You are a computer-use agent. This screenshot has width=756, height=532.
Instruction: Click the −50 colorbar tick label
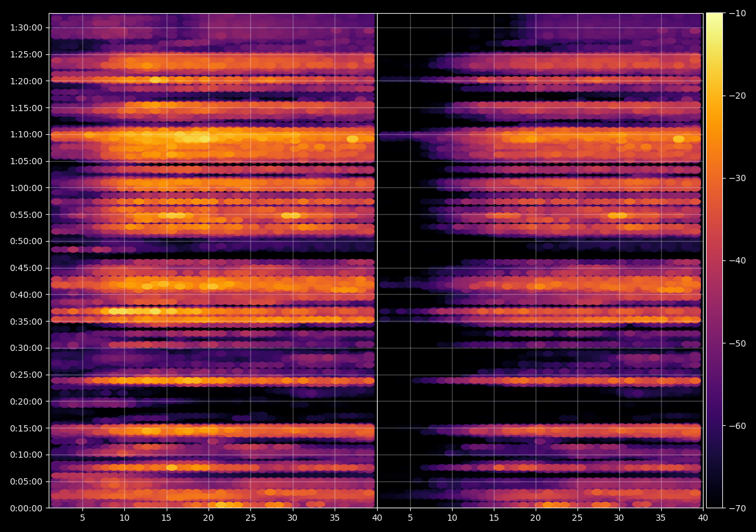click(737, 343)
